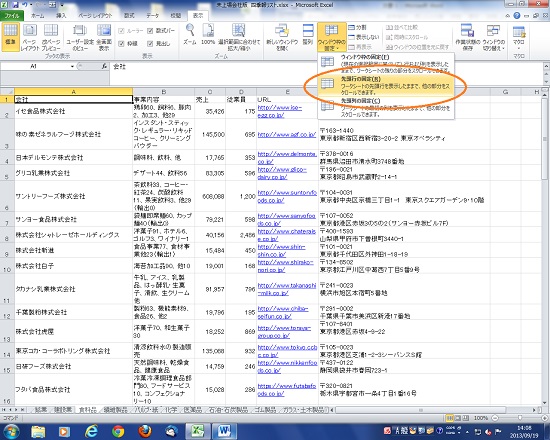This screenshot has height=440, width=550.
Task: Click column B header
Action: point(163,92)
